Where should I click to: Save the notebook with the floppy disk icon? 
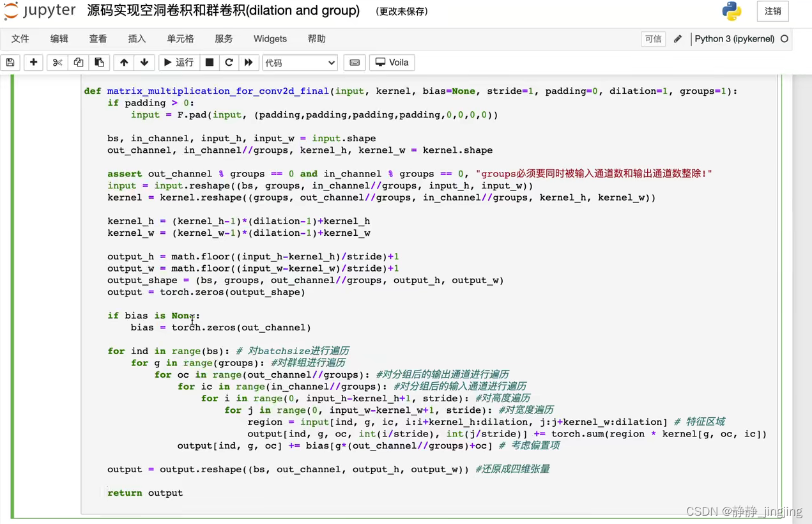(x=10, y=62)
